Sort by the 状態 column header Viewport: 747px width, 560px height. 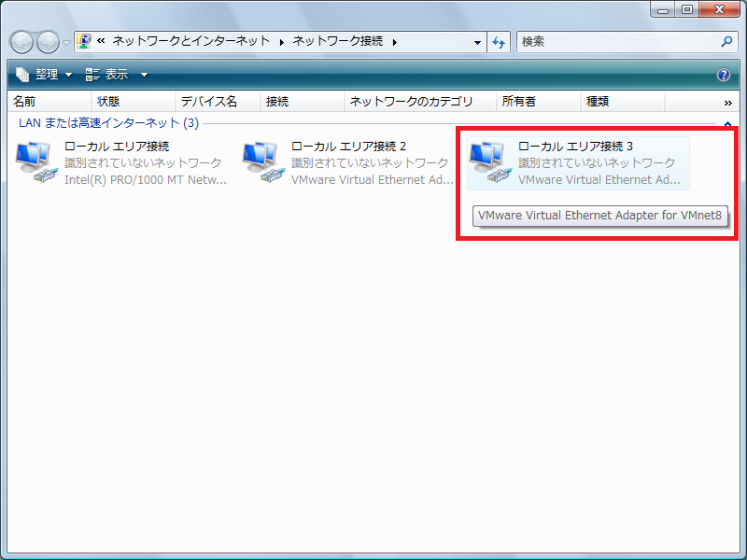pos(108,102)
